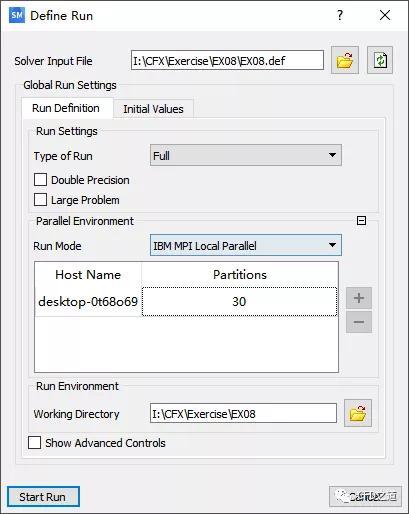Click the reload solver input file icon
Image resolution: width=409 pixels, height=514 pixels.
tap(380, 60)
